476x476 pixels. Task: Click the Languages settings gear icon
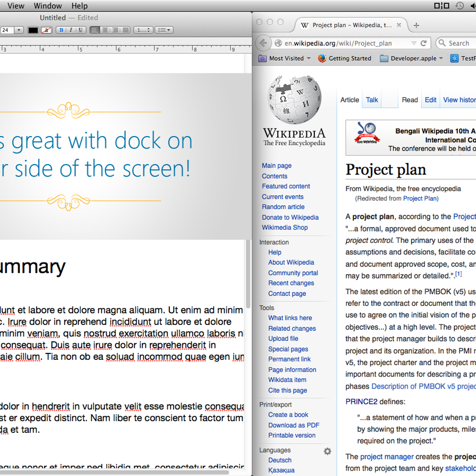click(327, 451)
